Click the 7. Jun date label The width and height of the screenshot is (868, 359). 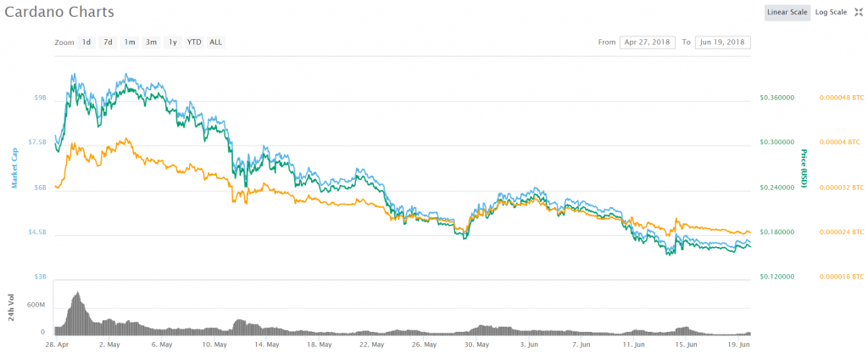tap(581, 345)
